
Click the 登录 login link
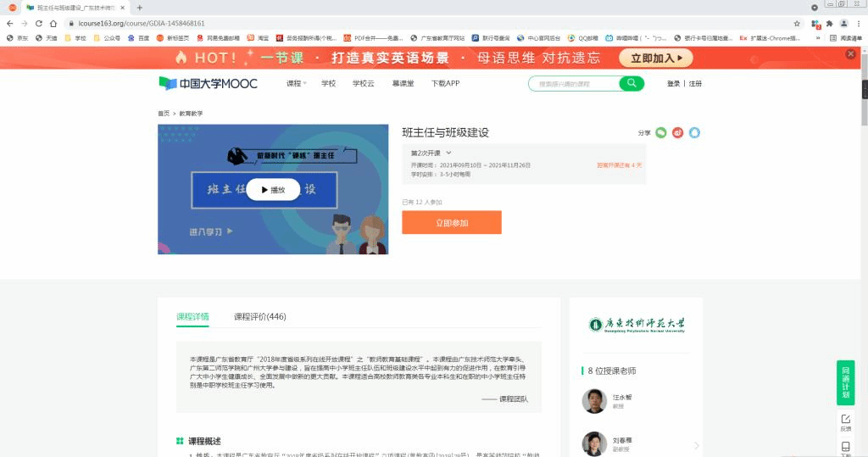click(673, 84)
